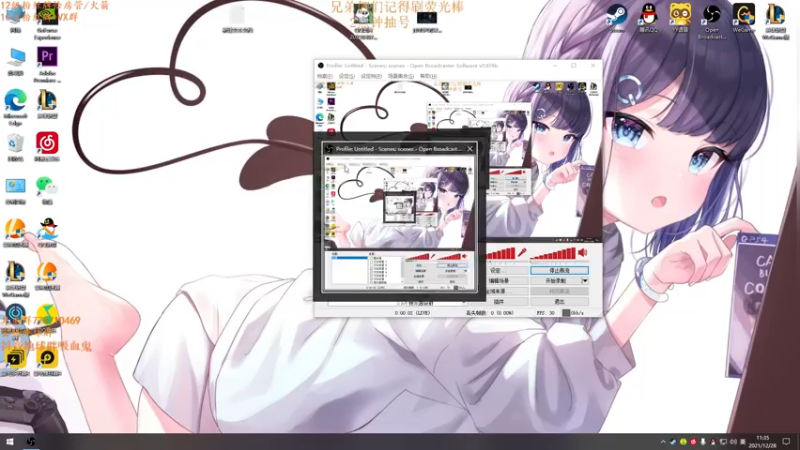Open the yellow circular-arrow desktop icon
This screenshot has height=450, width=800.
tap(47, 362)
